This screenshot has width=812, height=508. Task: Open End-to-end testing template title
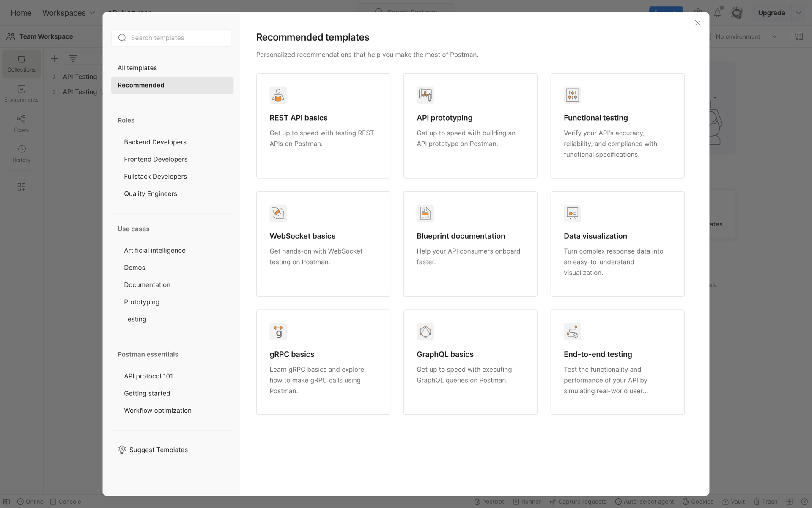pyautogui.click(x=598, y=354)
